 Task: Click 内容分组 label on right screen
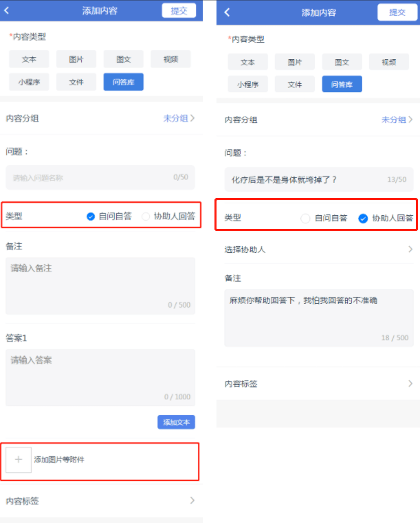coord(241,120)
